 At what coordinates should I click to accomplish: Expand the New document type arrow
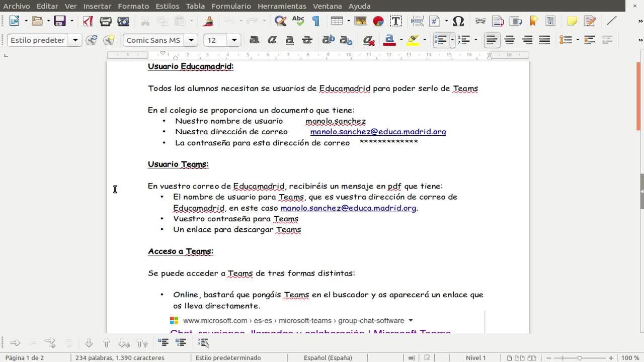(x=26, y=21)
